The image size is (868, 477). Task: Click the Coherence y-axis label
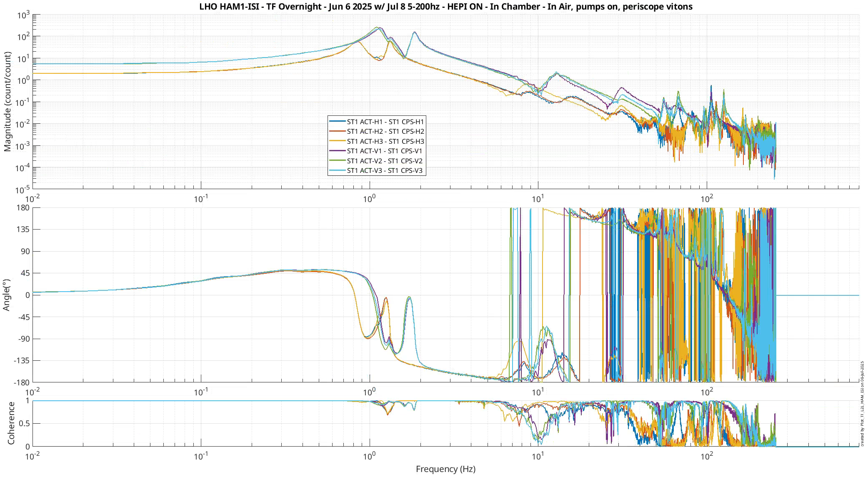11,423
